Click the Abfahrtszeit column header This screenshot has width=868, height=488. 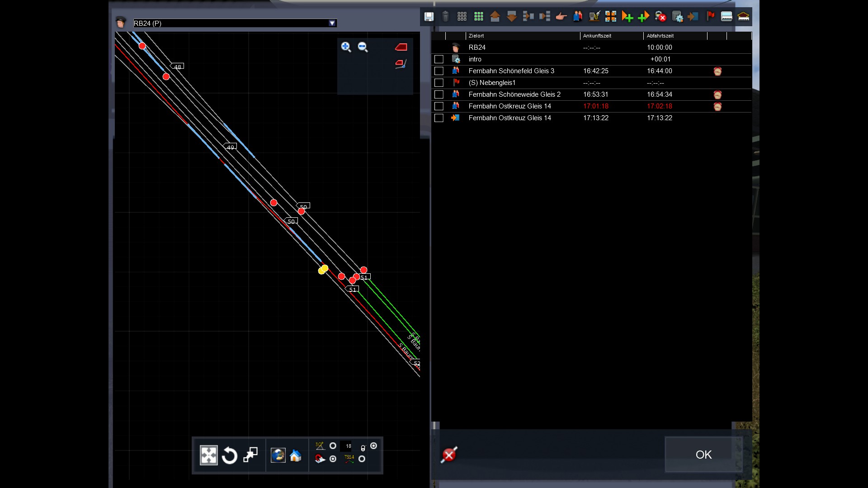click(x=660, y=36)
